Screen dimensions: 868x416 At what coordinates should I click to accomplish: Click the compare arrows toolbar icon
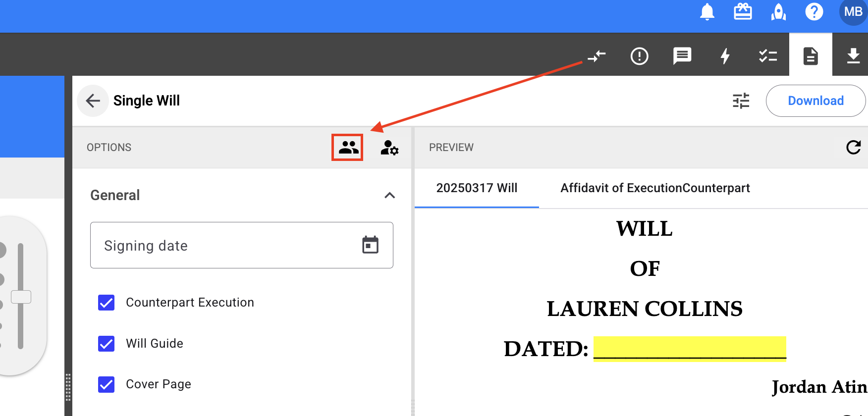click(x=597, y=56)
